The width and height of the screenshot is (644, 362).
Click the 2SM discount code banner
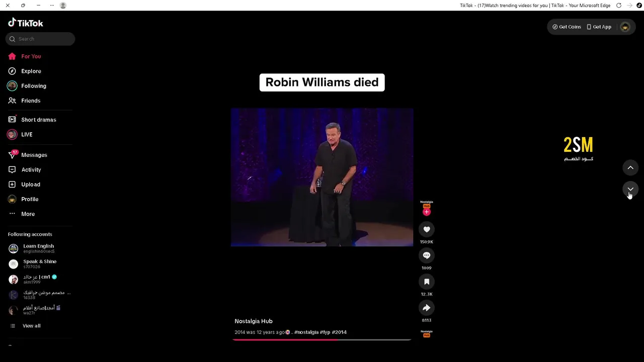(579, 149)
